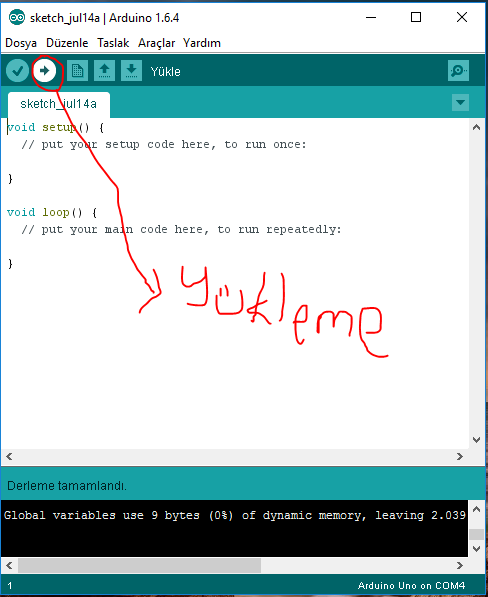Save sketch with the down-arrow icon

(x=131, y=71)
